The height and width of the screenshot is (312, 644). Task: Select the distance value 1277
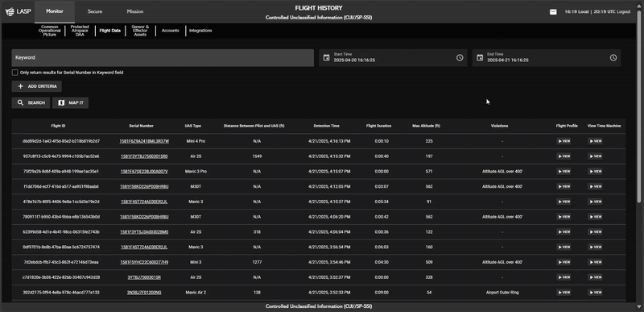[x=257, y=262]
